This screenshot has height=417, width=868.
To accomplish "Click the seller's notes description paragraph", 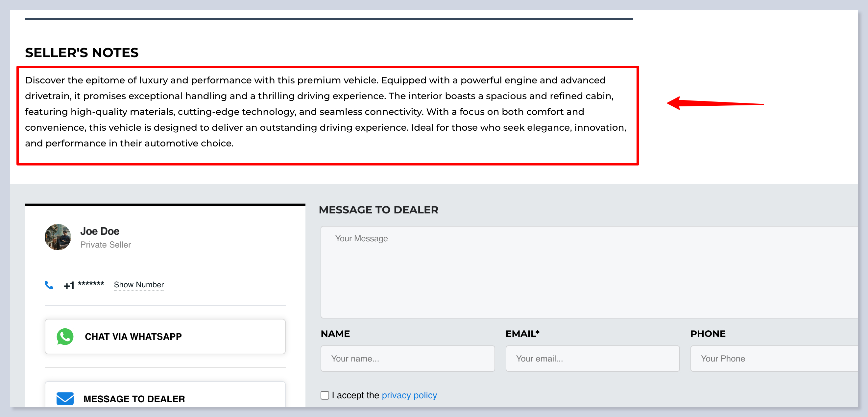I will tap(325, 112).
